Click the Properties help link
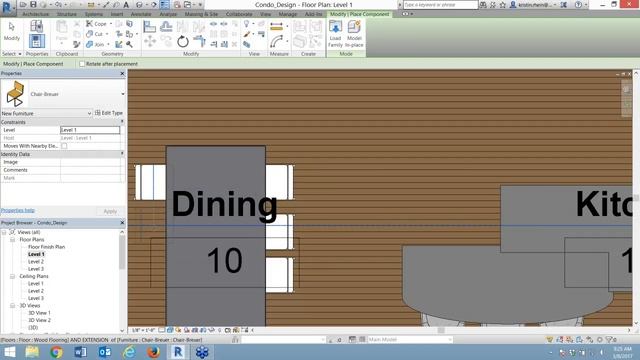 [x=18, y=211]
